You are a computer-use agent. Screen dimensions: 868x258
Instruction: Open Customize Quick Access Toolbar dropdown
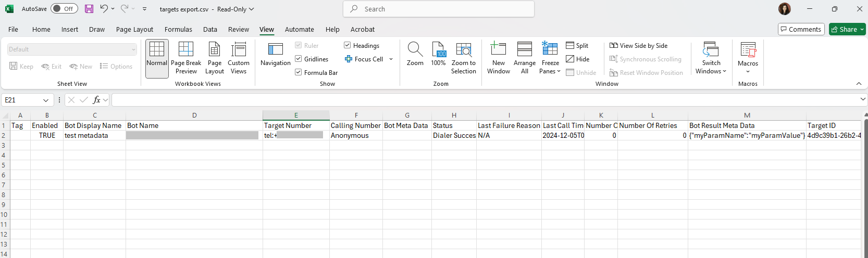click(144, 9)
